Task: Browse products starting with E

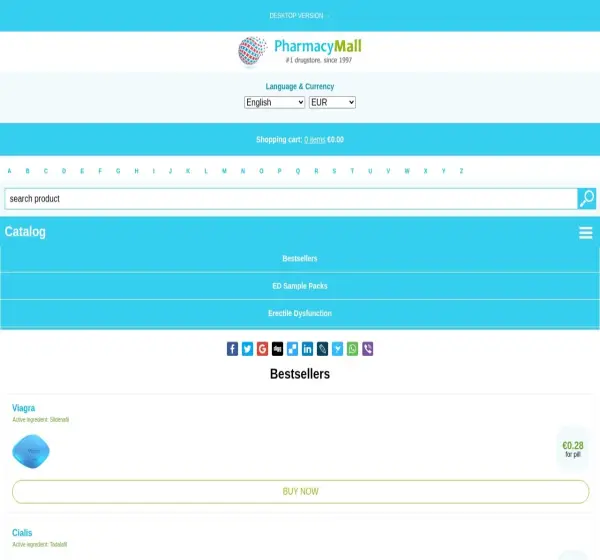Action: coord(82,171)
